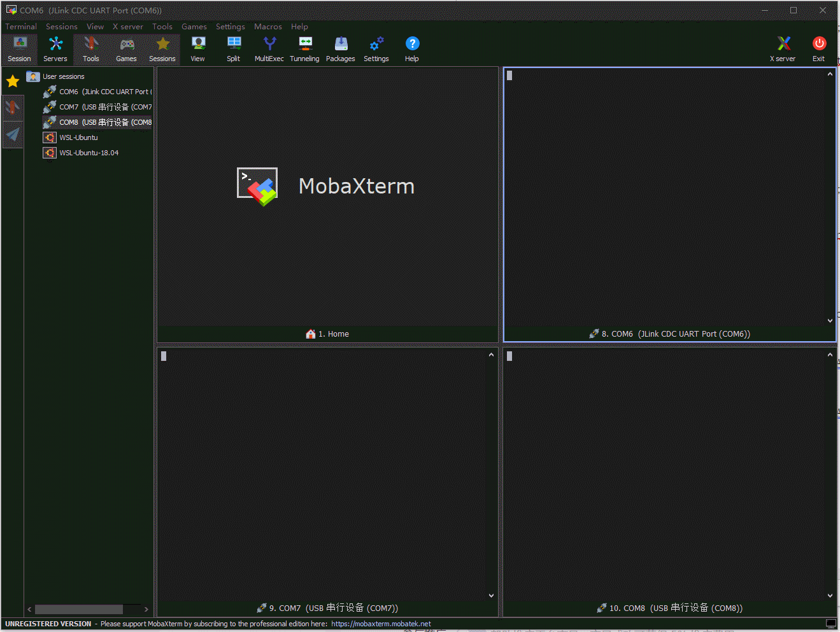Click the sidebar scroll left arrow
This screenshot has height=632, width=840.
pyautogui.click(x=29, y=610)
